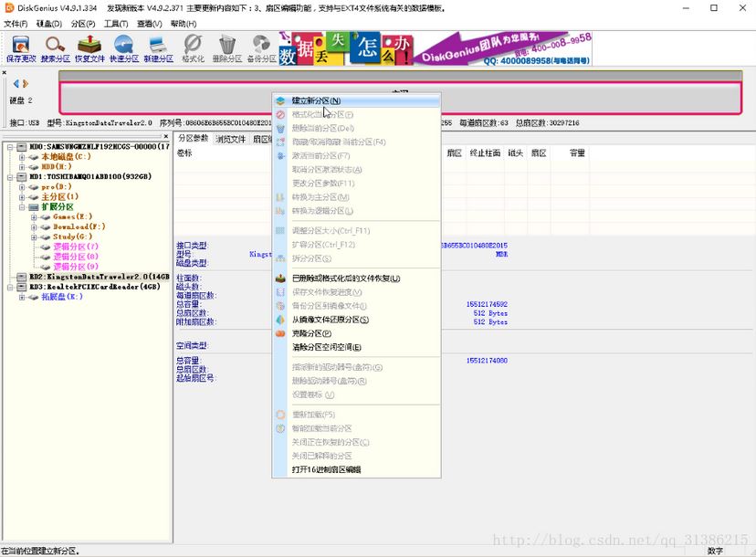Click the 备份分区 backup partition toolbar icon

[262, 49]
